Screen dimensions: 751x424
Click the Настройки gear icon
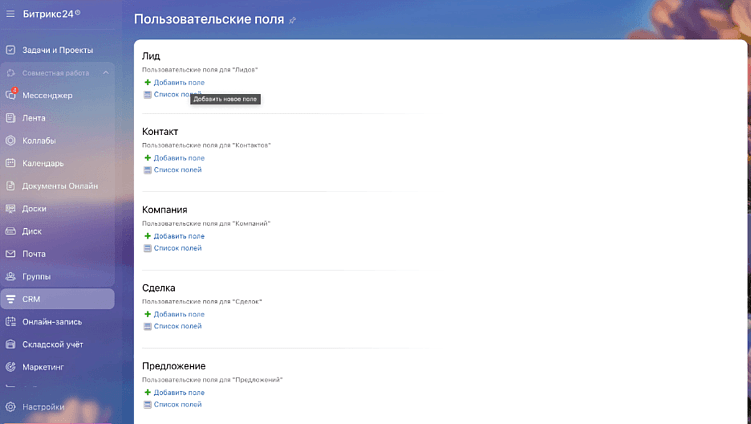[11, 407]
